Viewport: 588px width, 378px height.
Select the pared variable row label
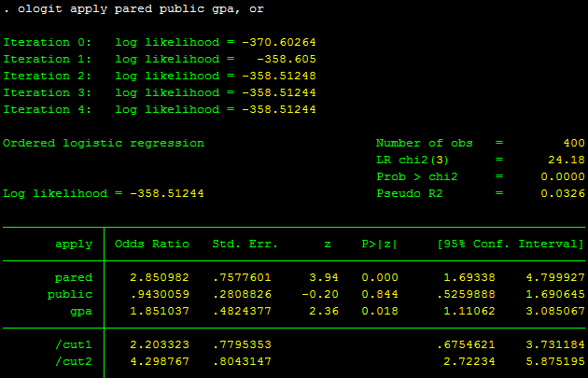73,278
